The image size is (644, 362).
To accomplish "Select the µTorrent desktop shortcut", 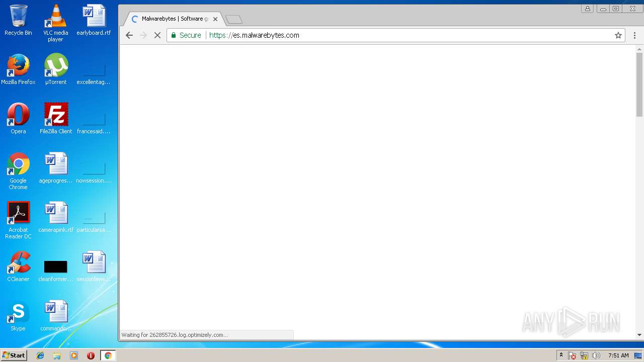I will point(56,70).
